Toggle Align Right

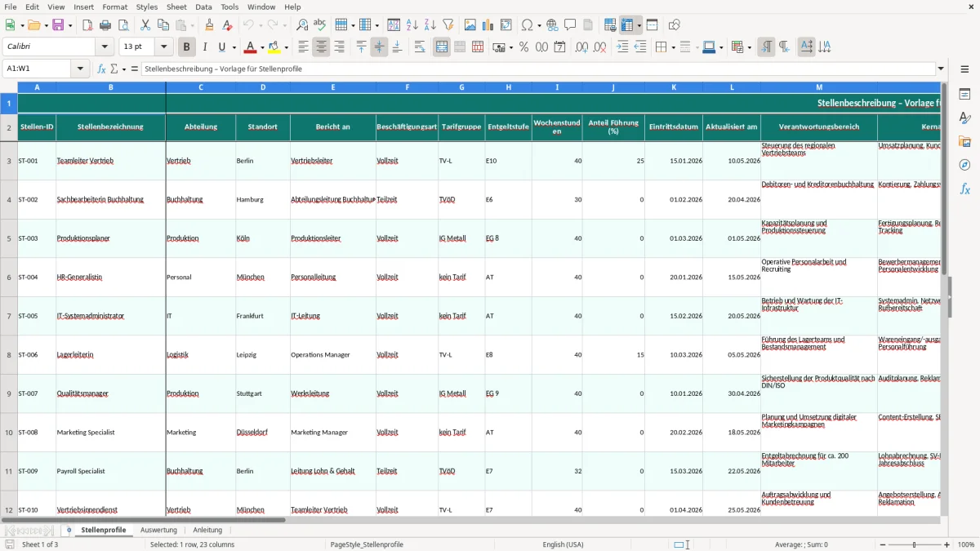pyautogui.click(x=339, y=47)
